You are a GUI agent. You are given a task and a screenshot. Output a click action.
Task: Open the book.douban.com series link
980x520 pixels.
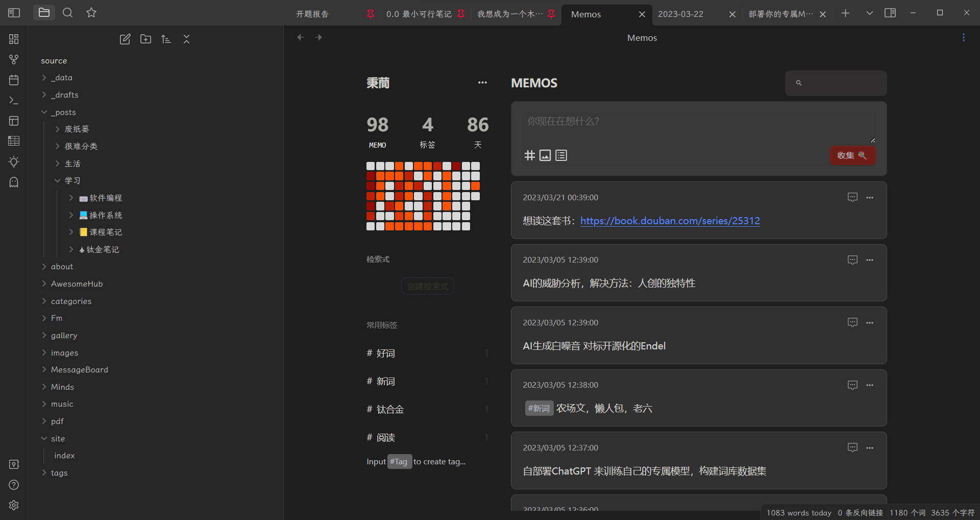click(x=670, y=221)
